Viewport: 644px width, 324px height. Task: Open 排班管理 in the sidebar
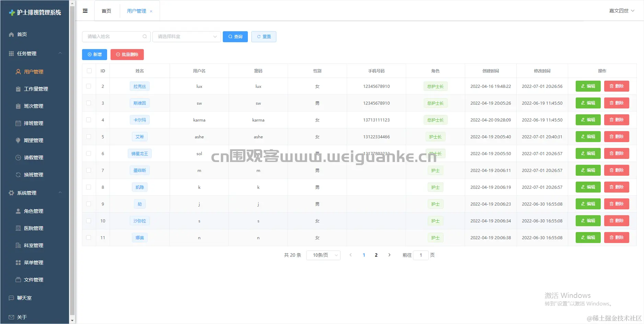tap(34, 123)
